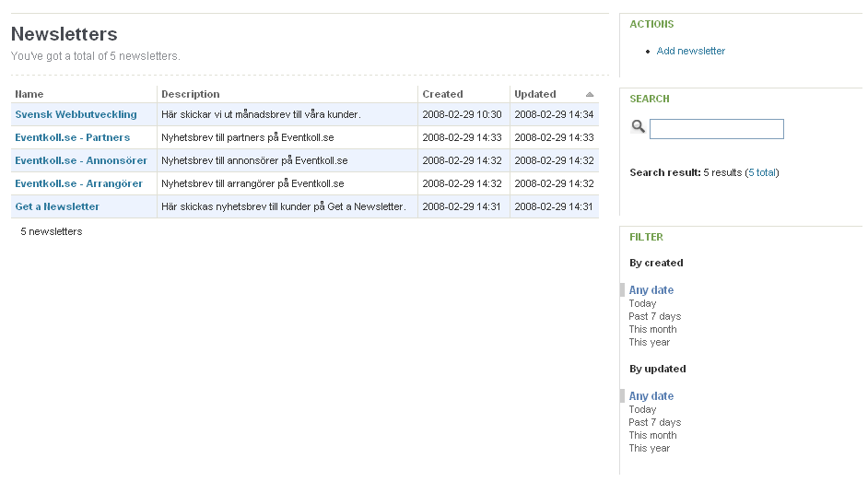868x482 pixels.
Task: Click created date '2008-02-29 14:31'
Action: (462, 206)
